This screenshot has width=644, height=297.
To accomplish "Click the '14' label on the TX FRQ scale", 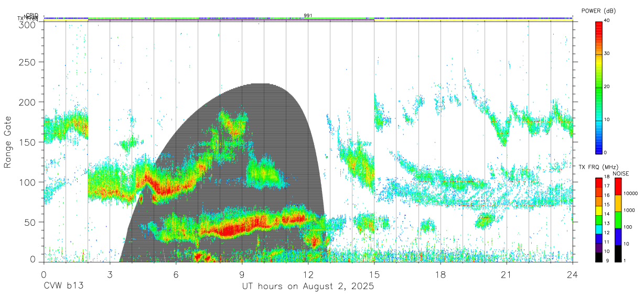I will pos(607,215).
